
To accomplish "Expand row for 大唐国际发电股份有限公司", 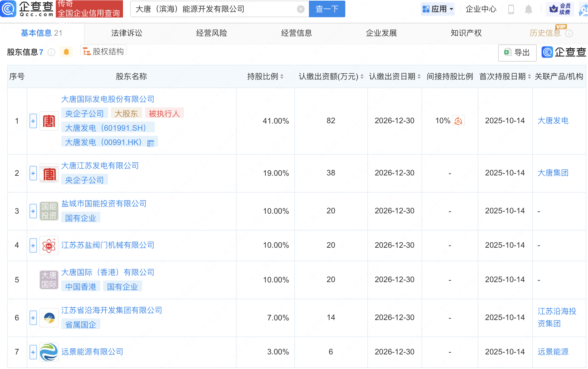I will pos(33,121).
